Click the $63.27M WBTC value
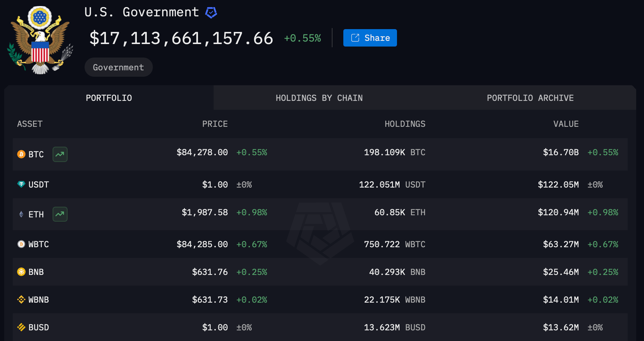Viewport: 644px width, 341px height. tap(561, 244)
